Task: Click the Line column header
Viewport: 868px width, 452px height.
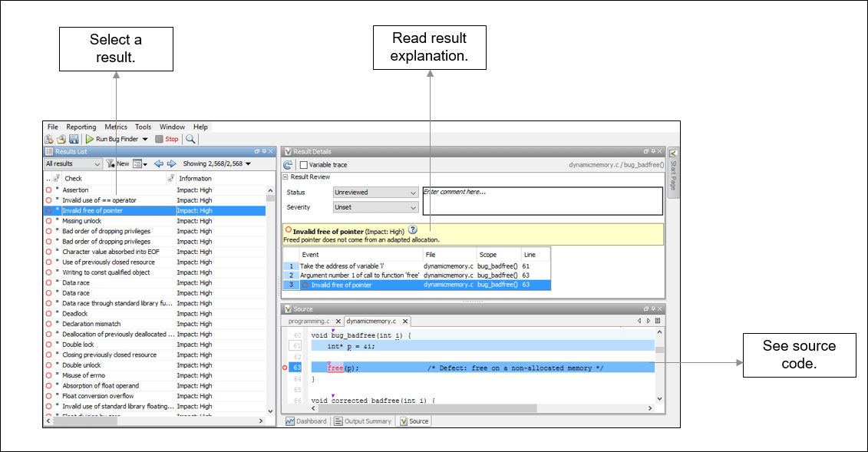Action: pos(530,255)
